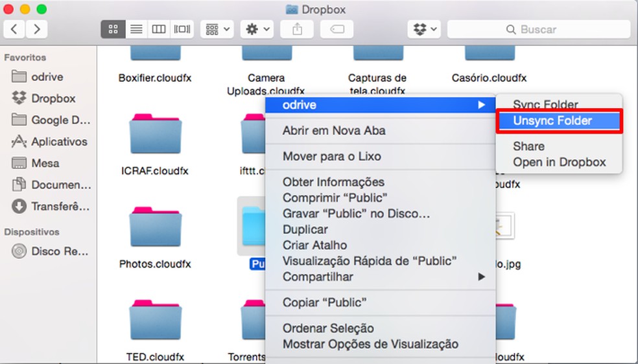Click the odrive sidebar folder icon
This screenshot has width=638, height=364.
tap(19, 76)
